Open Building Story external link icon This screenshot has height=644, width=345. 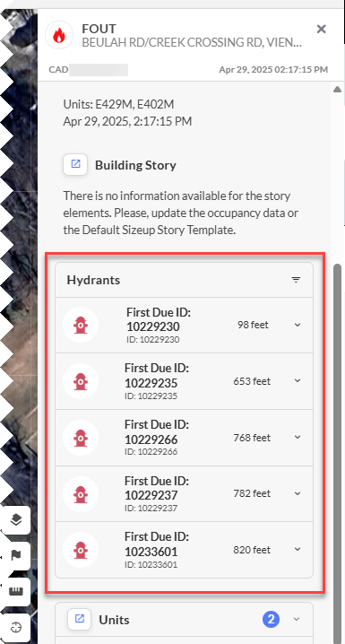[x=75, y=164]
